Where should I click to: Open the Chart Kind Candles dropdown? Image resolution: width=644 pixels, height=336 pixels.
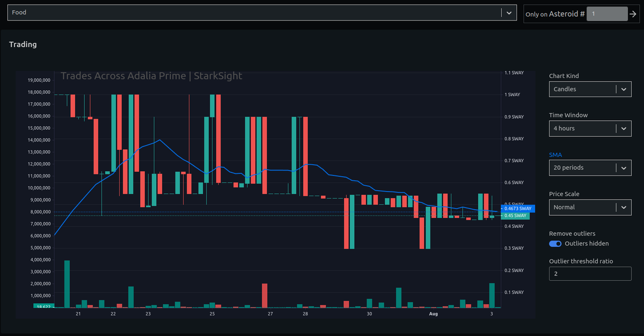pos(590,89)
